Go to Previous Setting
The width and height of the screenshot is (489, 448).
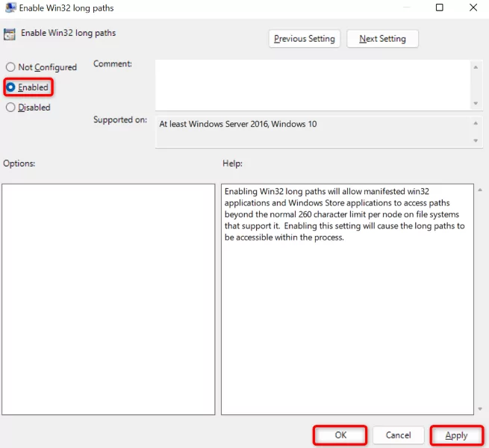click(x=304, y=39)
